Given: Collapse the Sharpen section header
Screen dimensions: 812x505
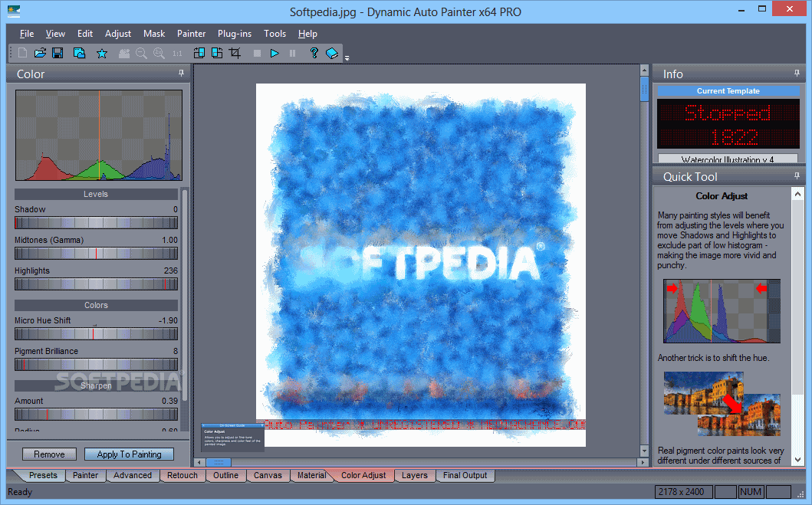Looking at the screenshot, I should click(96, 385).
